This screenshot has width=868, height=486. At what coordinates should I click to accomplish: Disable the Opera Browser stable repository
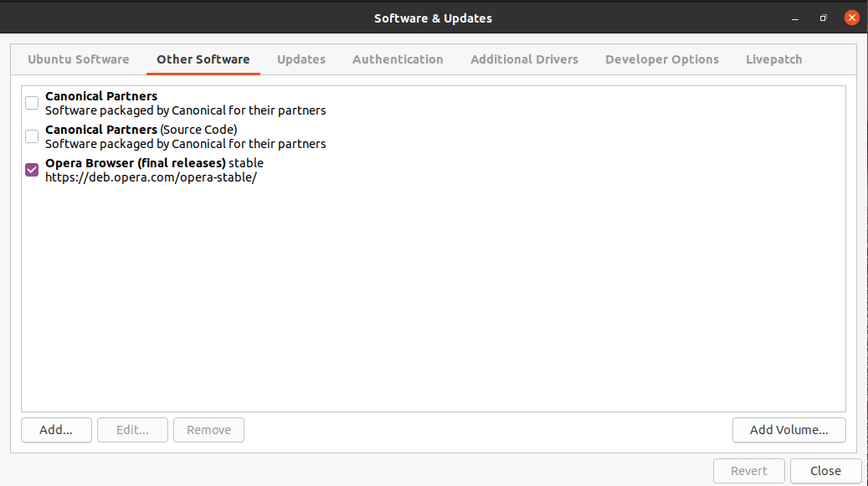(x=31, y=170)
